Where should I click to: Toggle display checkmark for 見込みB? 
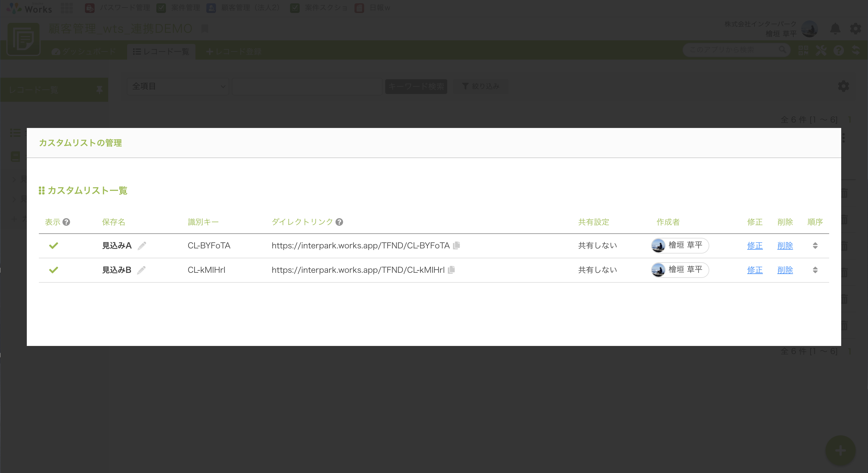pos(54,270)
